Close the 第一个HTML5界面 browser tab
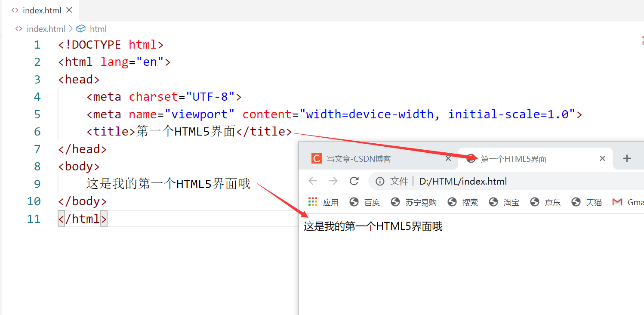The height and width of the screenshot is (315, 644). click(602, 159)
